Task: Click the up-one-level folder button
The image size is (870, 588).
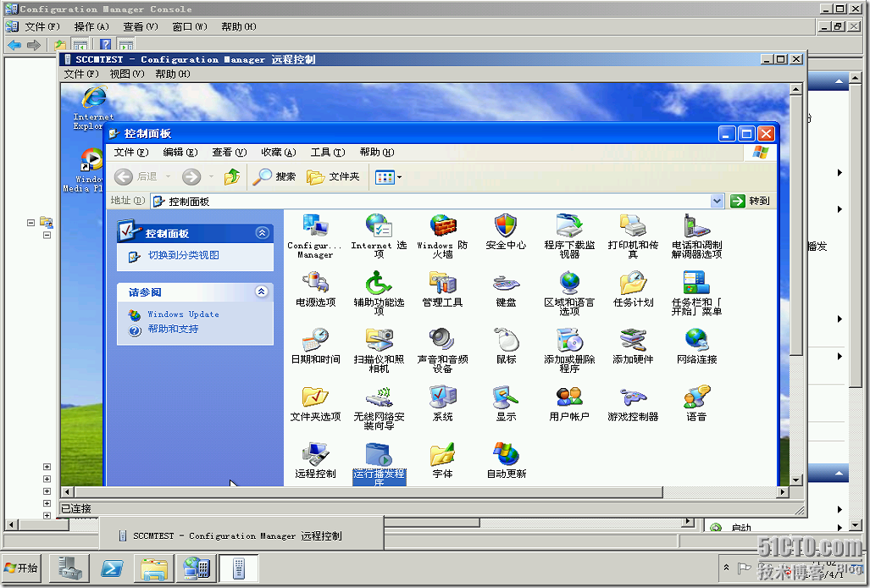Action: pyautogui.click(x=232, y=177)
